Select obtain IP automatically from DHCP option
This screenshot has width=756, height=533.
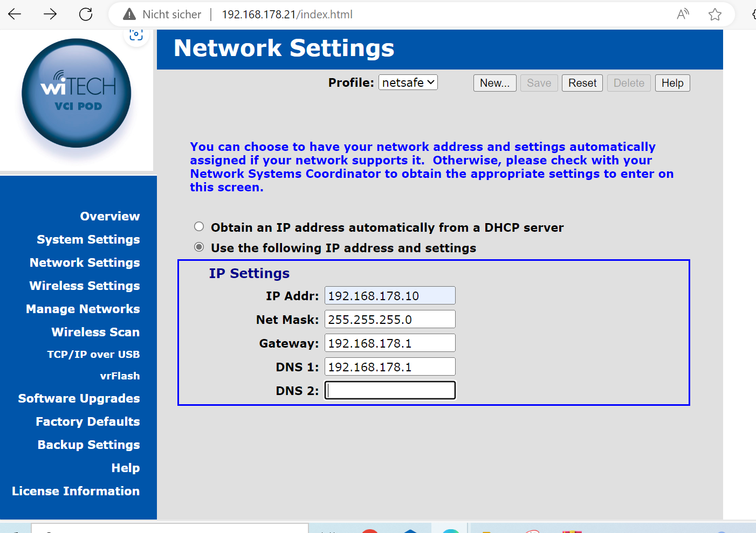pos(199,227)
